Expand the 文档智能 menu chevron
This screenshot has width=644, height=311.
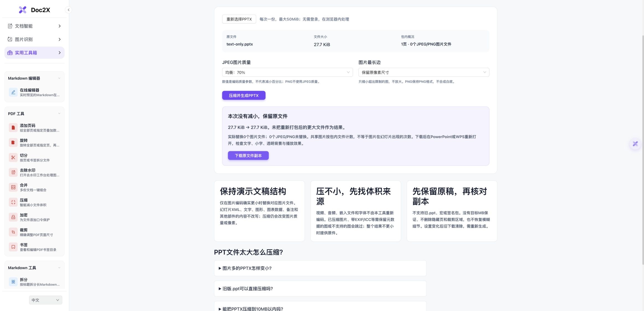tap(60, 26)
